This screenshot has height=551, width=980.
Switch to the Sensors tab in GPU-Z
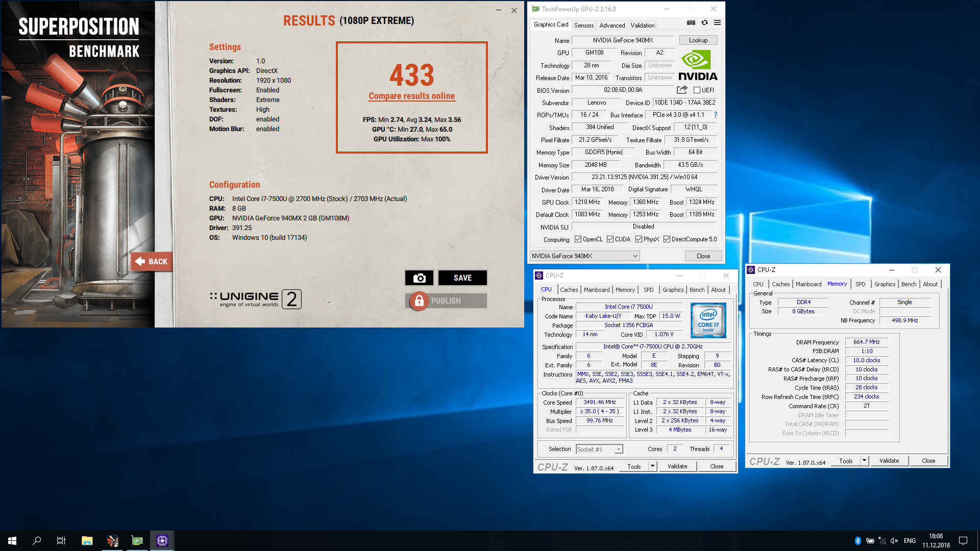pyautogui.click(x=584, y=25)
